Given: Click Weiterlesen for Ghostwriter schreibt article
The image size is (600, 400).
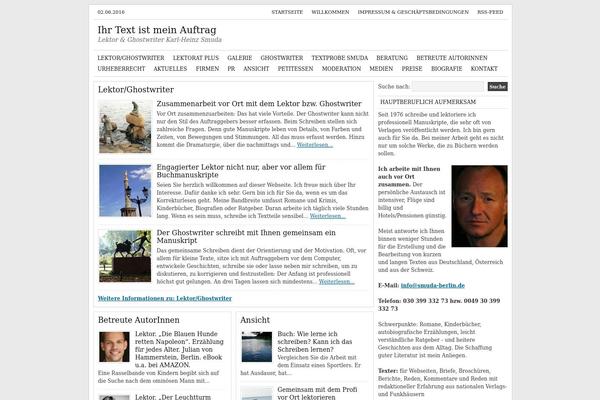Looking at the screenshot, I should pos(337,282).
